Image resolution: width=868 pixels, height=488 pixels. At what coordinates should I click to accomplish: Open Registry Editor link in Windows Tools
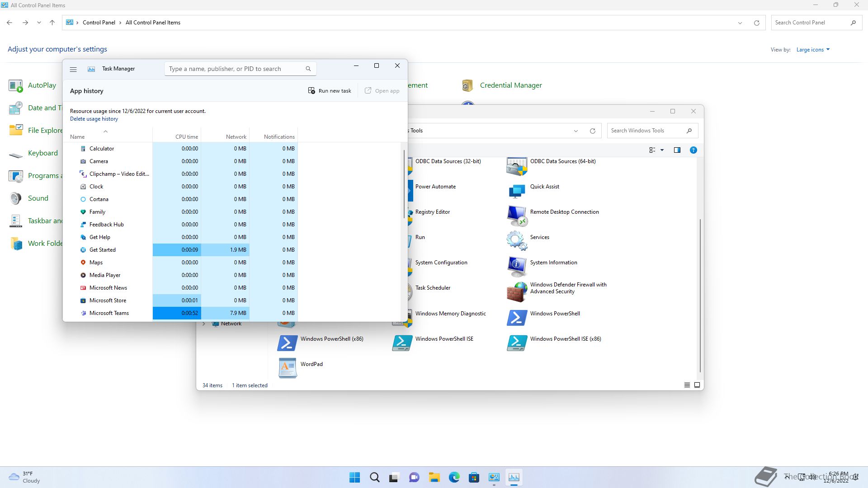pos(433,212)
